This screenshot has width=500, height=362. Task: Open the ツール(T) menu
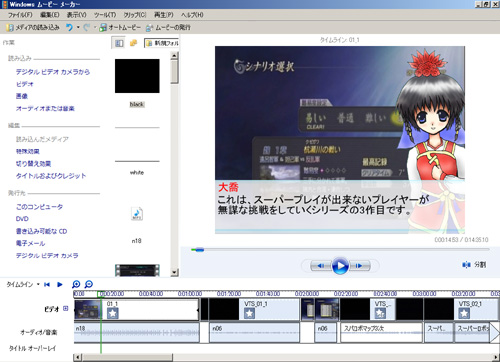[x=105, y=15]
